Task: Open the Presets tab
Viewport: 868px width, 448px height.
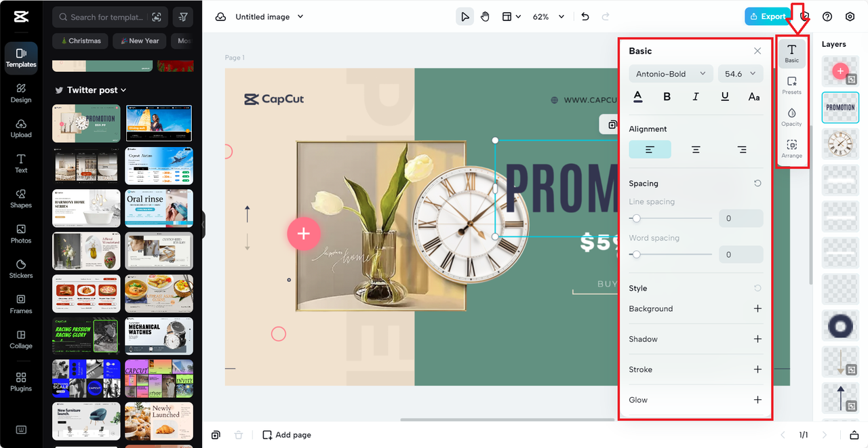Action: point(791,85)
